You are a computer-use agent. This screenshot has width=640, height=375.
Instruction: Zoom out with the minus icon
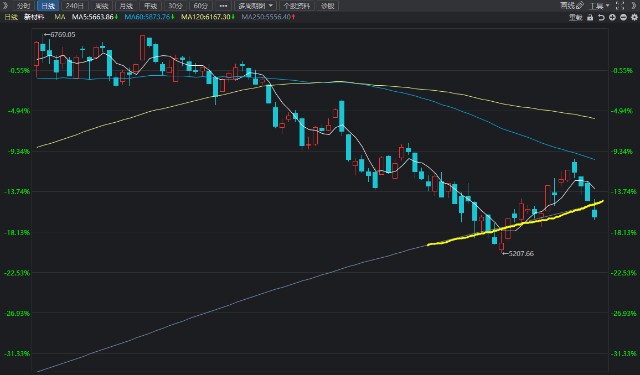tap(623, 18)
